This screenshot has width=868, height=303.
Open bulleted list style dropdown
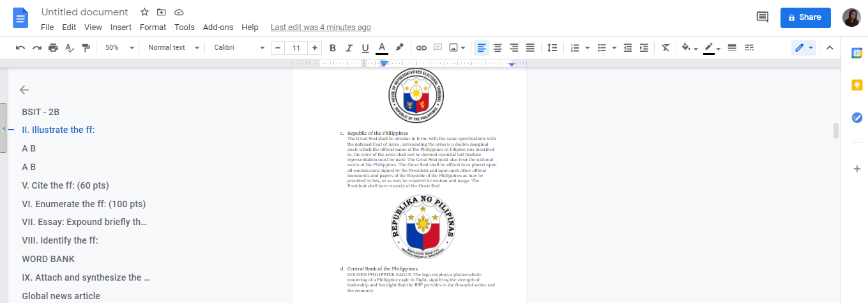point(614,48)
